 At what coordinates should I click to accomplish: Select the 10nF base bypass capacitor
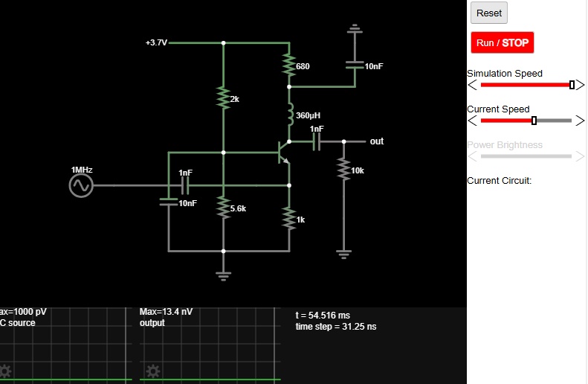tap(169, 202)
